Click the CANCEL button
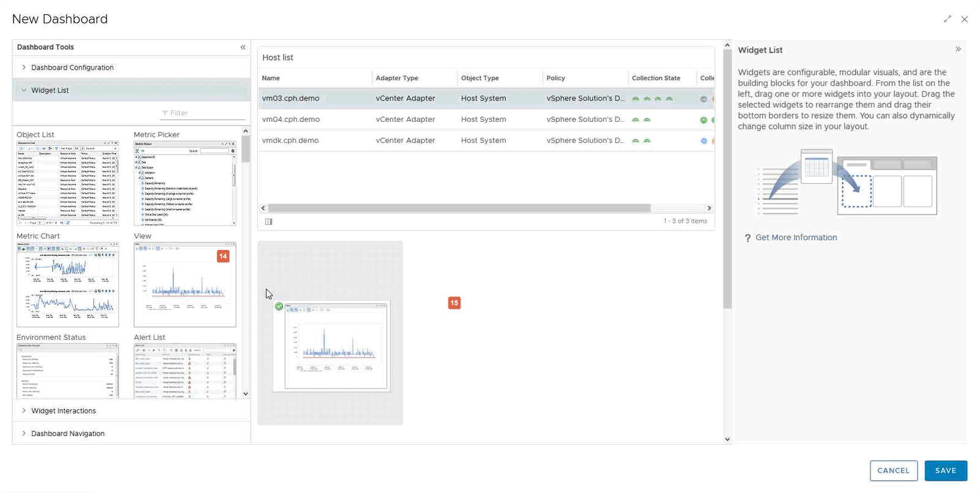This screenshot has height=493, width=980. (893, 470)
